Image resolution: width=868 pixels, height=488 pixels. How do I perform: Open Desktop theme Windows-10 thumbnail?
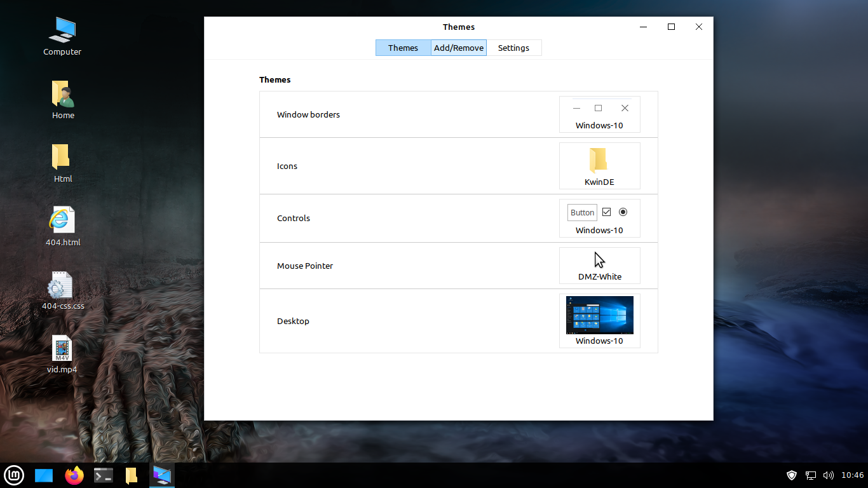599,321
